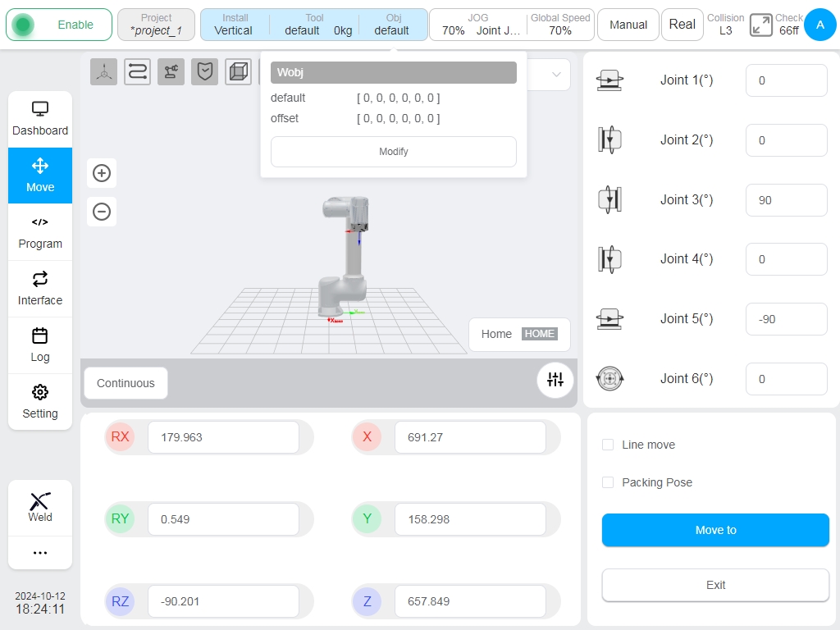The image size is (840, 630).
Task: Open the Interface page
Action: 40,290
